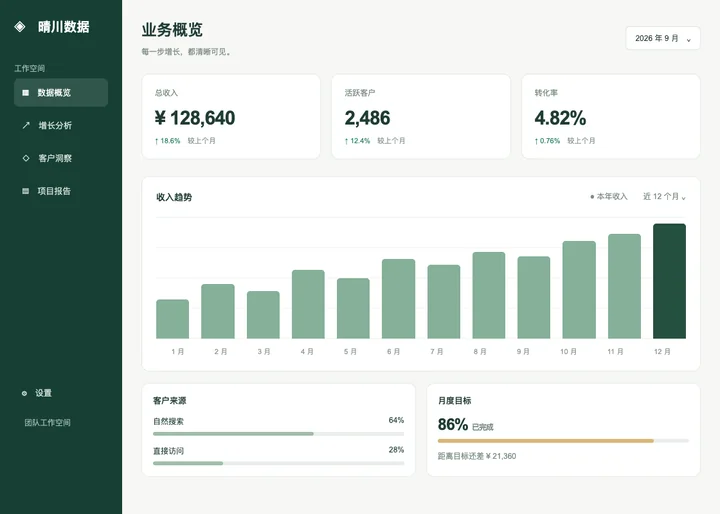Image resolution: width=720 pixels, height=514 pixels.
Task: Click the 4 月 bar in chart
Action: pos(308,305)
